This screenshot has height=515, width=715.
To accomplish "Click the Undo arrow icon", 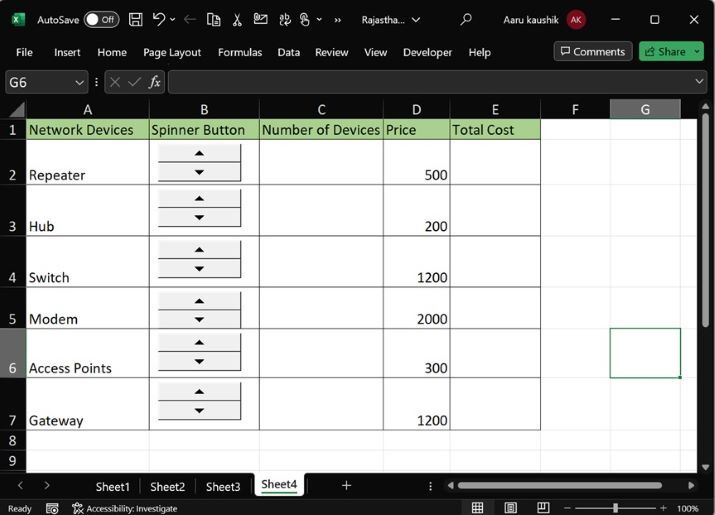I will point(159,20).
